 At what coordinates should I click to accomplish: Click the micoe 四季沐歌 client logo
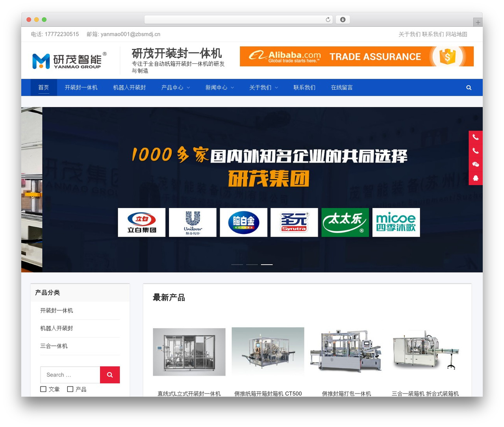tap(396, 223)
